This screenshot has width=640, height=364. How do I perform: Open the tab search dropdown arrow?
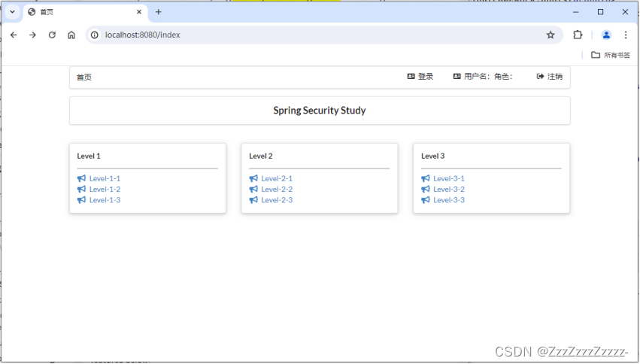tap(12, 12)
